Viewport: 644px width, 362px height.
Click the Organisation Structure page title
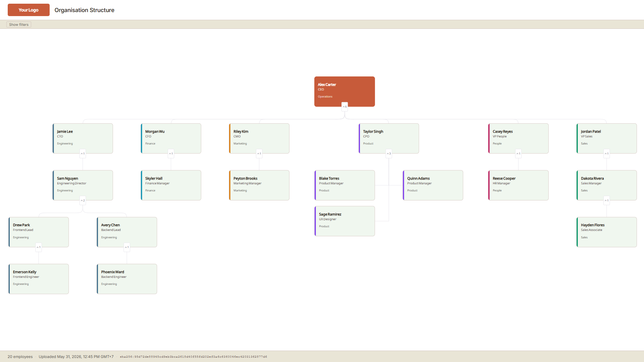85,10
